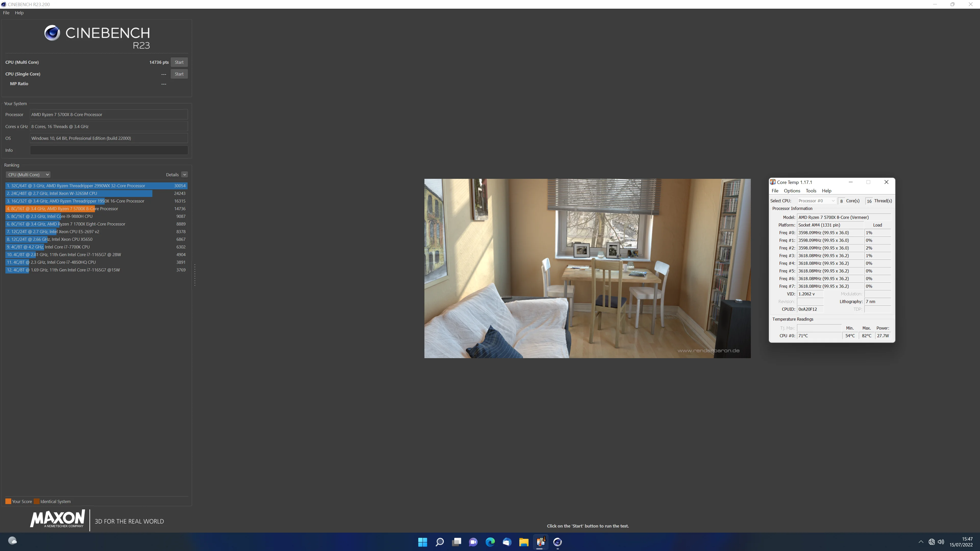The width and height of the screenshot is (980, 551).
Task: Open the weather widget on the taskbar
Action: pos(13,541)
